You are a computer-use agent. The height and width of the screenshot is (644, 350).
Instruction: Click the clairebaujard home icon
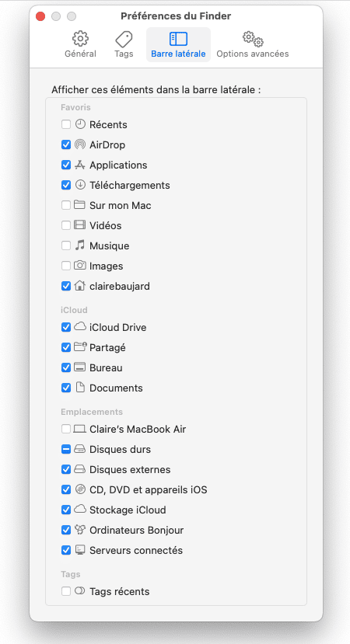pyautogui.click(x=79, y=286)
